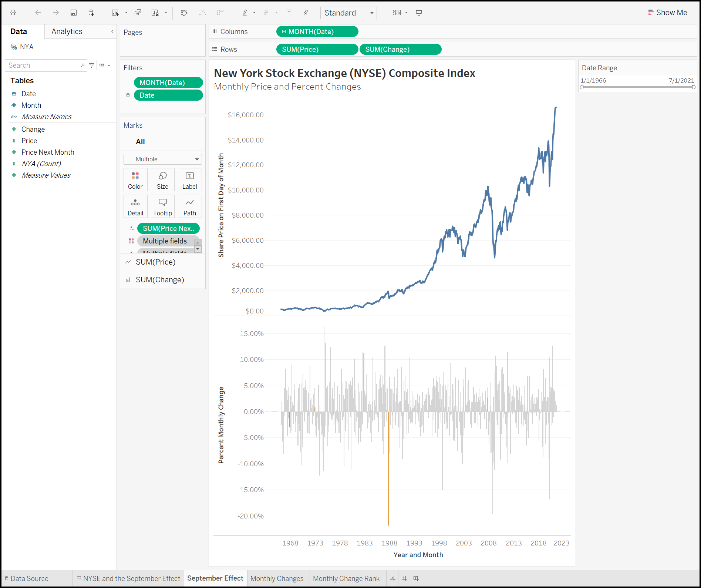Collapse the side pane with the chevron
Image resolution: width=701 pixels, height=588 pixels.
coord(112,31)
